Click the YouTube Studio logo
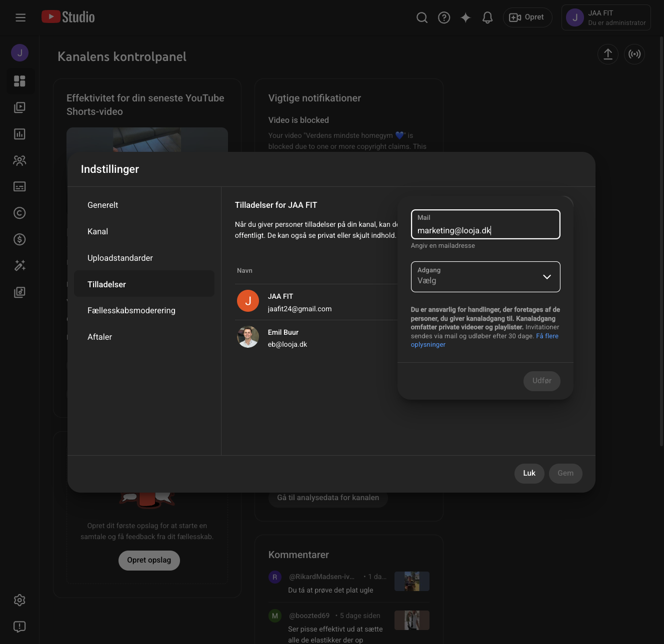The width and height of the screenshot is (664, 644). (x=68, y=17)
